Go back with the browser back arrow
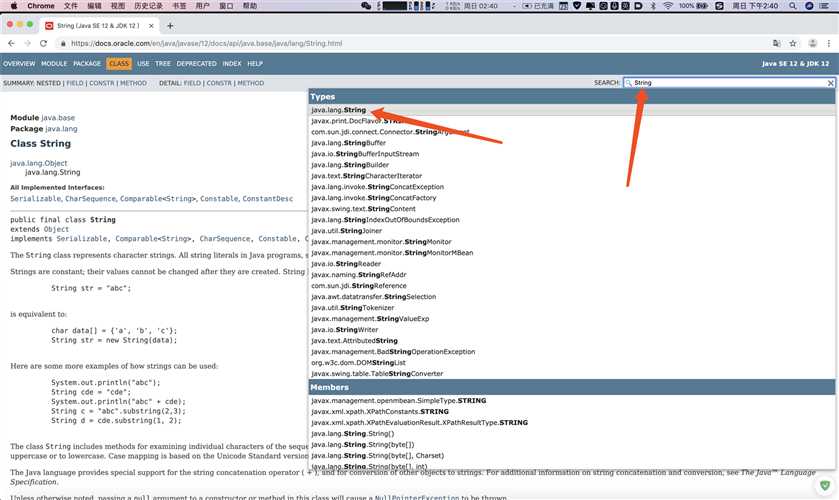The width and height of the screenshot is (839, 500). pyautogui.click(x=11, y=43)
